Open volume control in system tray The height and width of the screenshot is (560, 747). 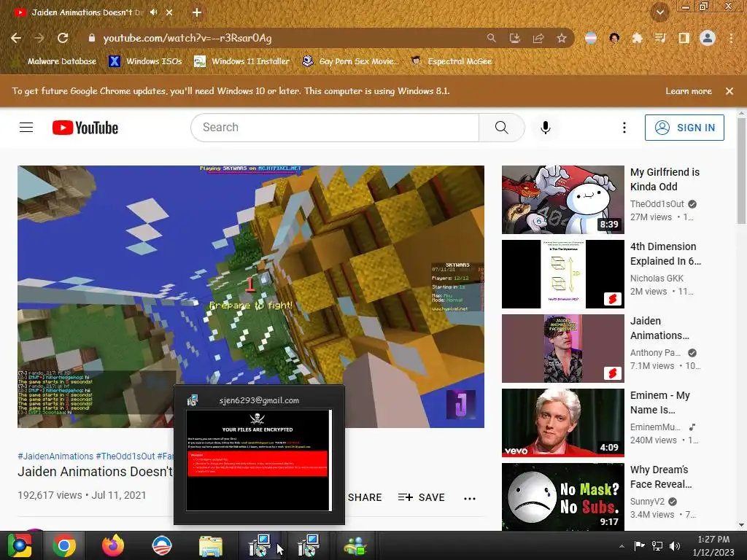675,545
